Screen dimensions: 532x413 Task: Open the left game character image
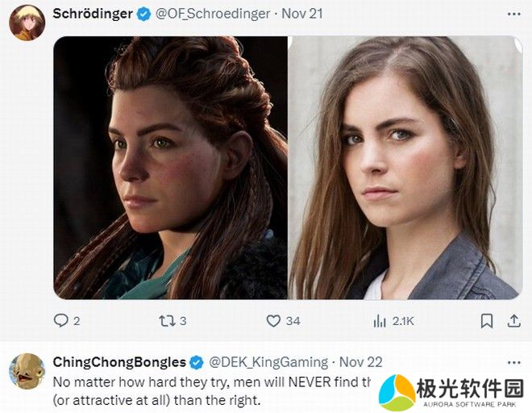click(170, 168)
